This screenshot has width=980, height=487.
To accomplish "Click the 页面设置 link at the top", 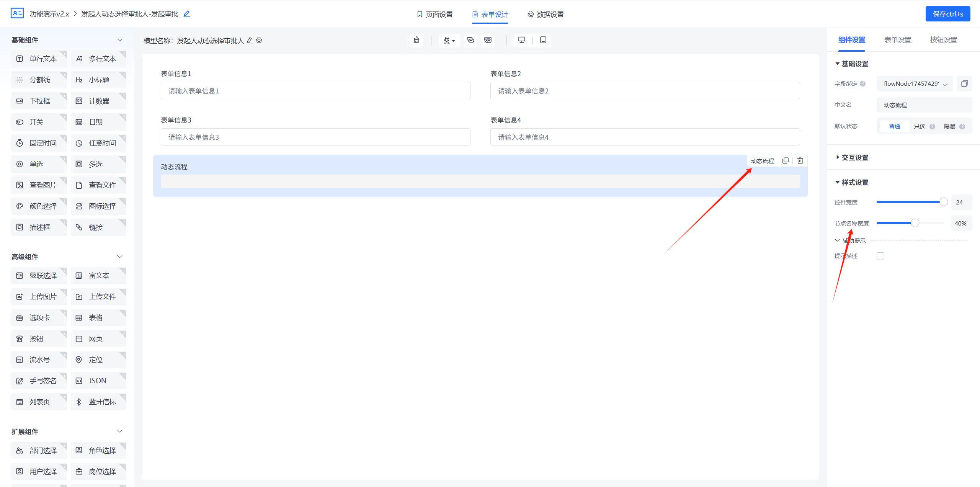I will click(x=434, y=14).
